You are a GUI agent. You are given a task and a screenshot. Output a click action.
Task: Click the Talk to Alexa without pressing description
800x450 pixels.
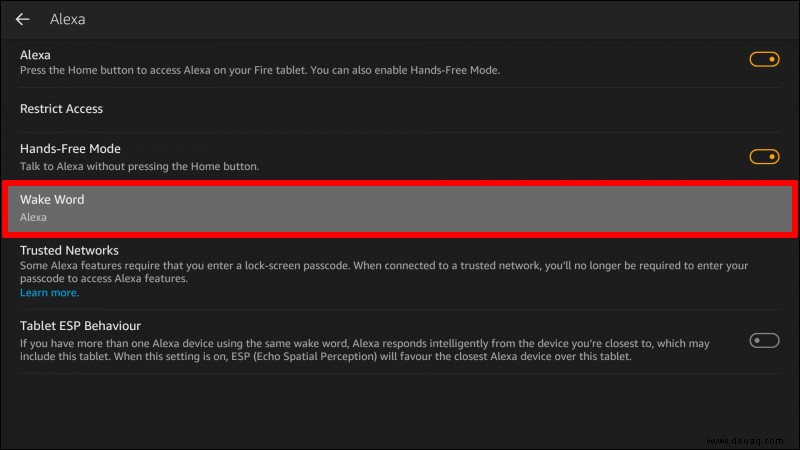point(139,166)
